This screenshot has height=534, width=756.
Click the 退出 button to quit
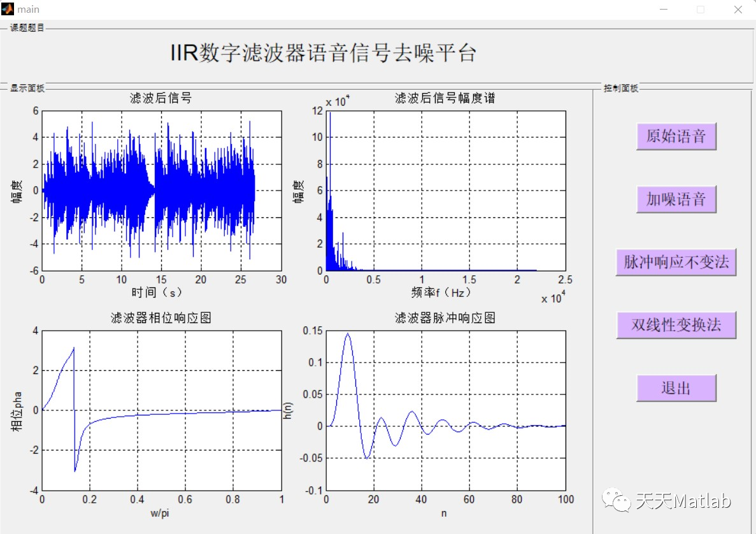click(x=676, y=388)
